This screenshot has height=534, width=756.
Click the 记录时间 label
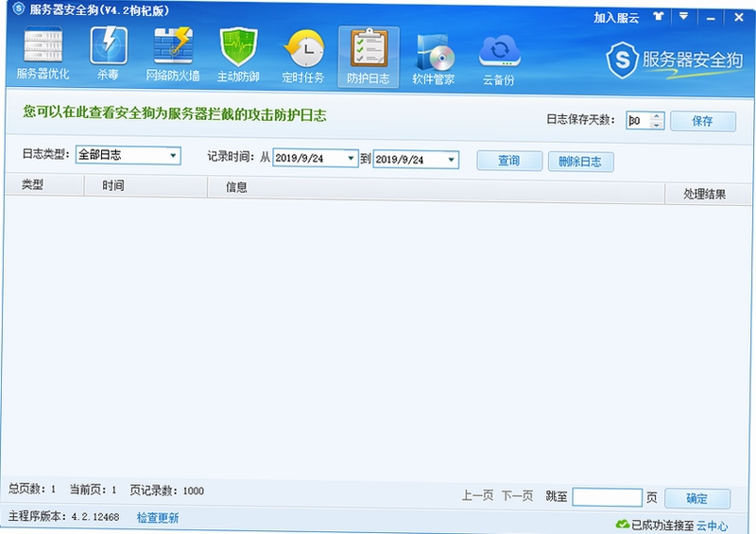(x=231, y=156)
